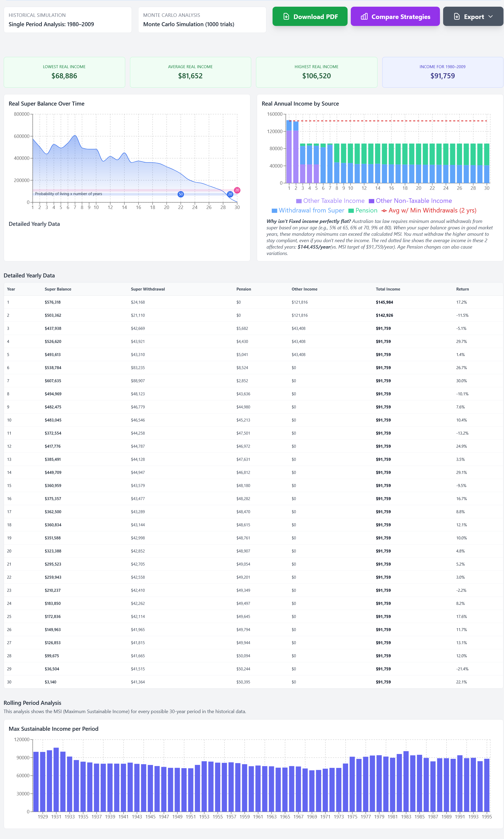Select the Monte Carlo Analysis card
The height and width of the screenshot is (839, 504).
(x=202, y=20)
